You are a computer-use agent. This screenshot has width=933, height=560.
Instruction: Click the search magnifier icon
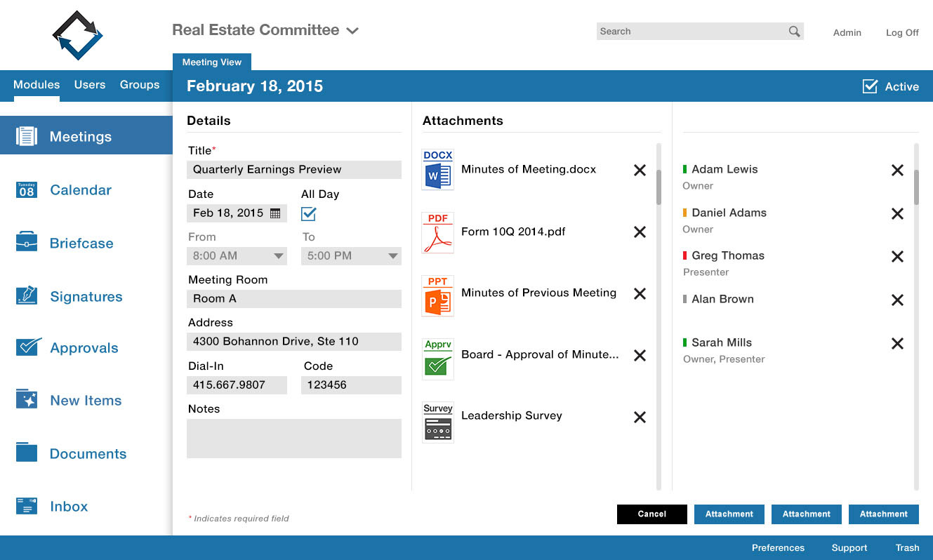click(x=794, y=31)
